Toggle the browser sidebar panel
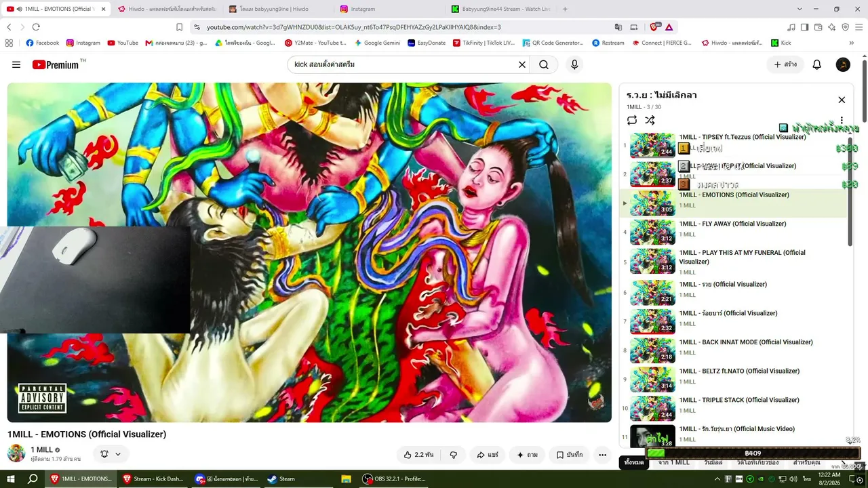Screen dimensions: 868x488 point(804,27)
